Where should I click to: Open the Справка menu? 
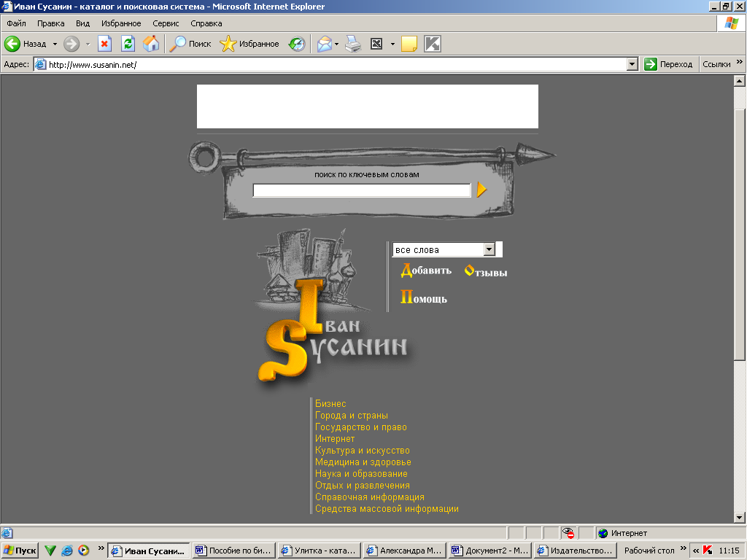coord(206,23)
